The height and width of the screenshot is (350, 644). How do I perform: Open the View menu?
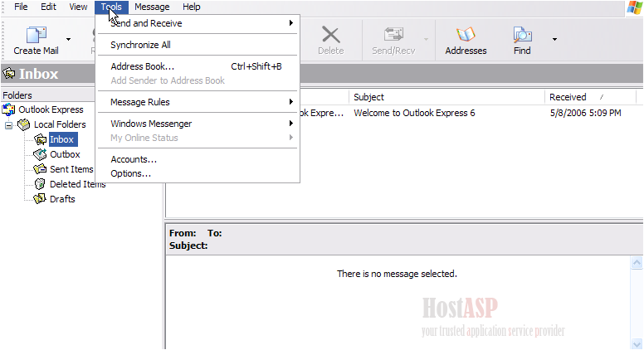pyautogui.click(x=78, y=7)
